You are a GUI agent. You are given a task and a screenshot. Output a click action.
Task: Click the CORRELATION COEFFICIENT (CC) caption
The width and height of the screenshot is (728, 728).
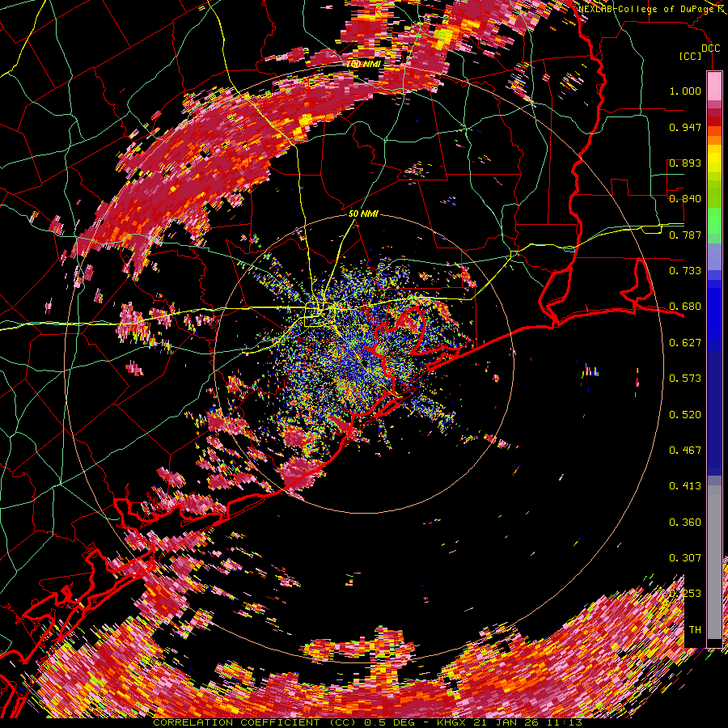pyautogui.click(x=254, y=723)
